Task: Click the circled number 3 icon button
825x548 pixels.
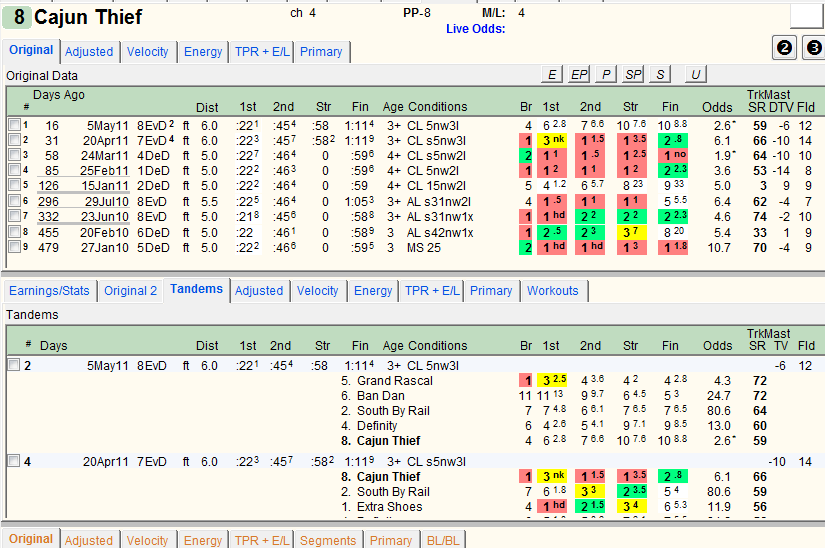Action: coord(813,48)
